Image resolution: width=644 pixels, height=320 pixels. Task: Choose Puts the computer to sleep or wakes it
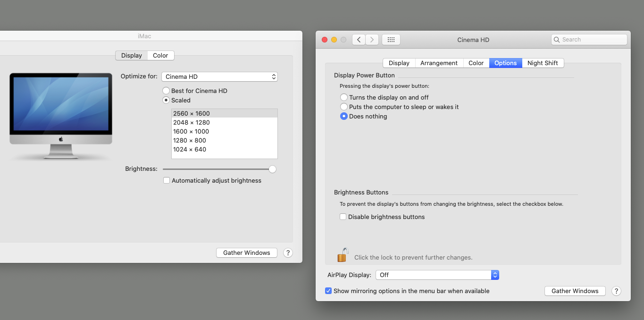click(x=344, y=107)
